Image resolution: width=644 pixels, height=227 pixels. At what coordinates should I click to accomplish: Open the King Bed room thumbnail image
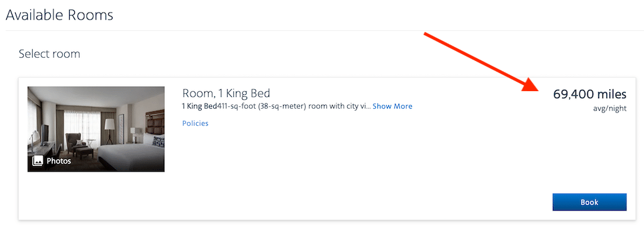tap(96, 129)
